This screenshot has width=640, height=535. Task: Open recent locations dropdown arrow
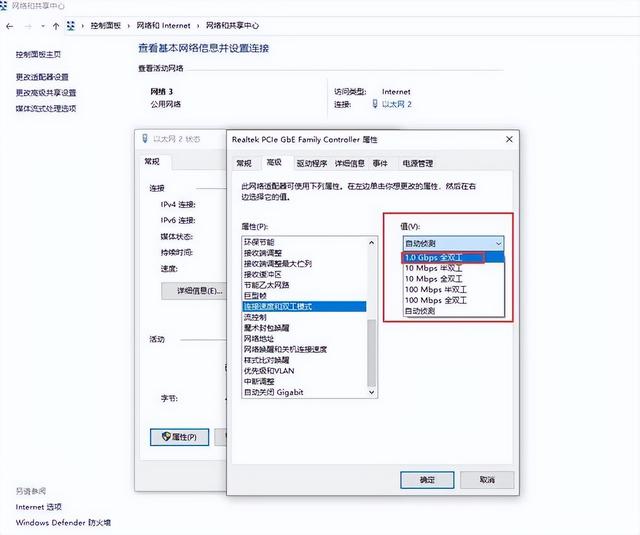[42, 26]
